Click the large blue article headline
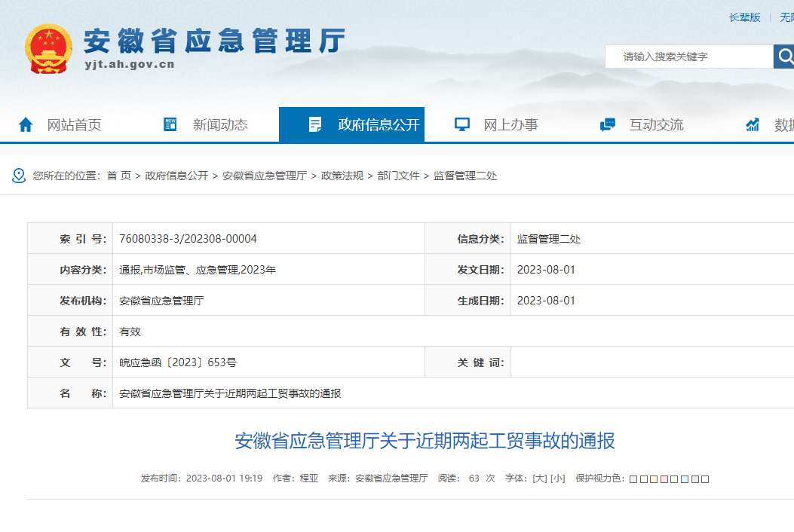The height and width of the screenshot is (532, 794). (425, 441)
